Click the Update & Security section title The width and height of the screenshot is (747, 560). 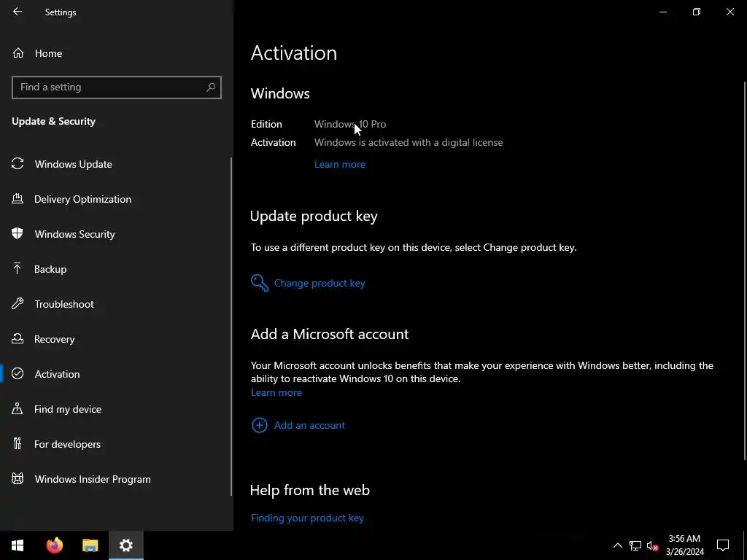click(54, 121)
